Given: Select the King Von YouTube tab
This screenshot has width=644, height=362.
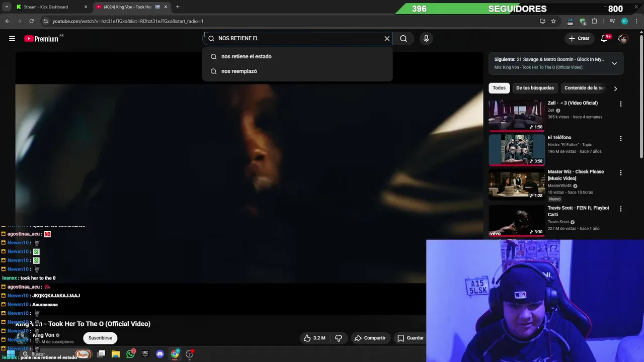Looking at the screenshot, I should [128, 7].
